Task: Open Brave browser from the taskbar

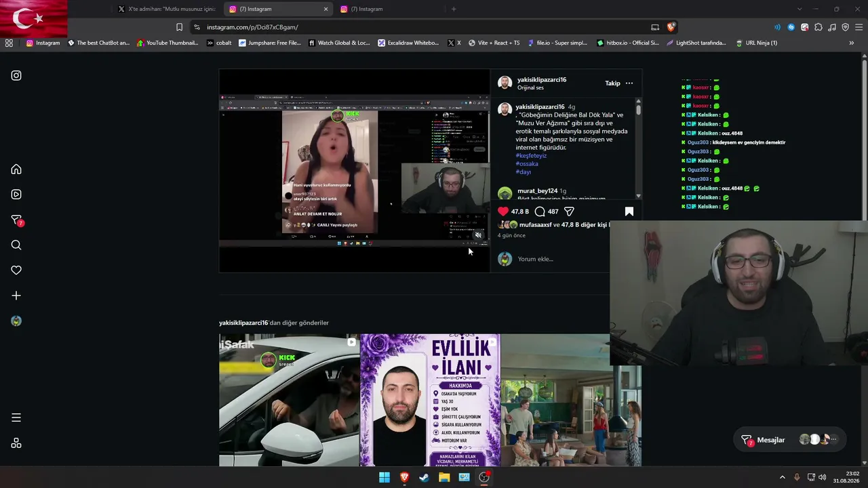Action: click(404, 477)
